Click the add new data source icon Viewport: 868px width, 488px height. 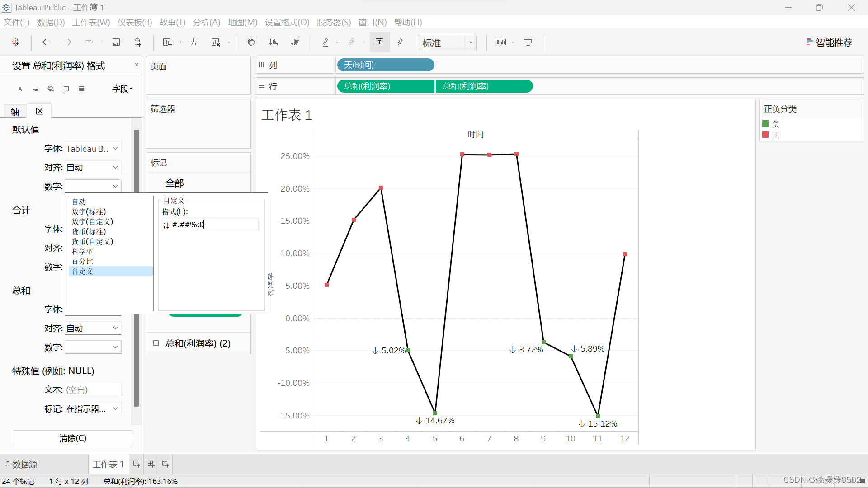point(138,42)
